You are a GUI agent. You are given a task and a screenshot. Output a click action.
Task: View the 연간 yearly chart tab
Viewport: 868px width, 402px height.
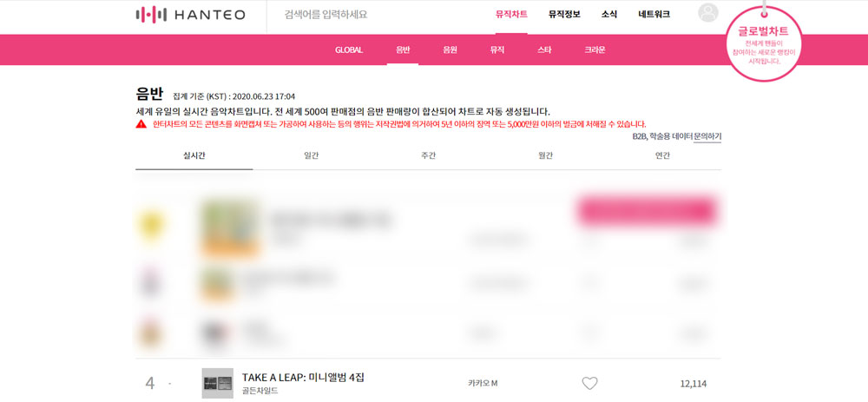662,155
